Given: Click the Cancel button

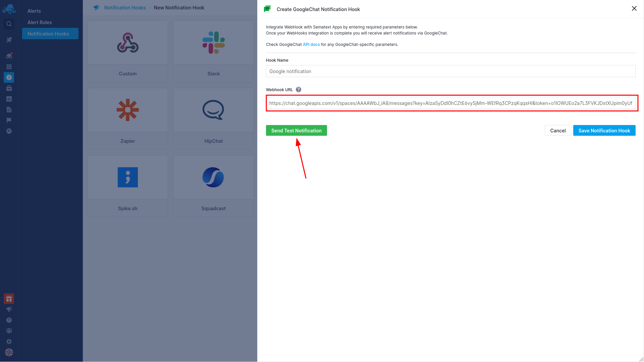Looking at the screenshot, I should tap(558, 130).
